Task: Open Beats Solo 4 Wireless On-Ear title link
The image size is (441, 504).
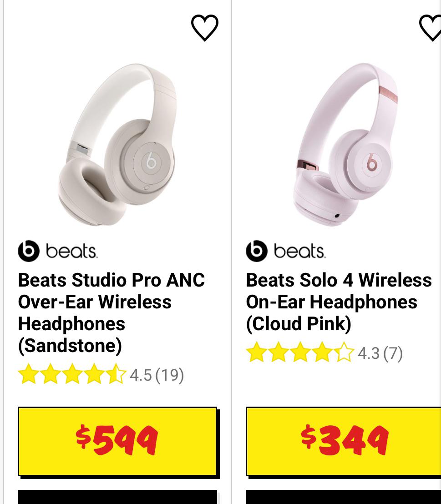Action: [x=339, y=302]
